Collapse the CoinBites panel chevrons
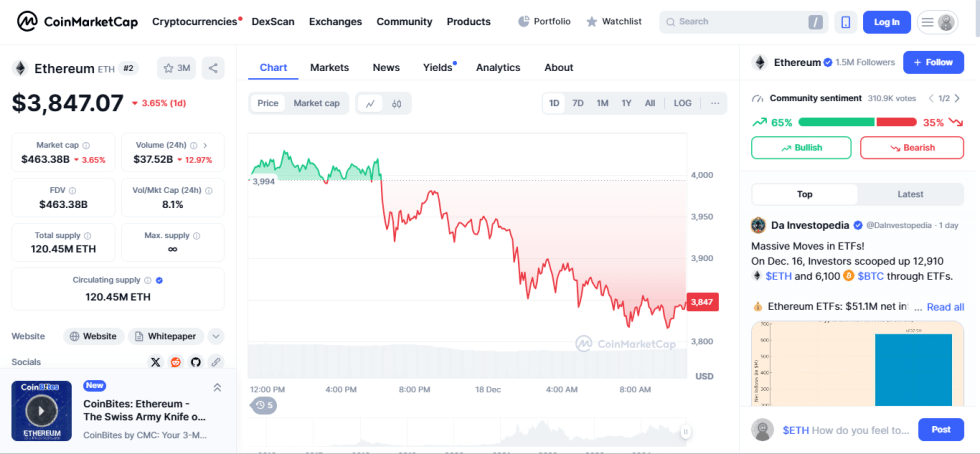The width and height of the screenshot is (980, 454). (217, 387)
